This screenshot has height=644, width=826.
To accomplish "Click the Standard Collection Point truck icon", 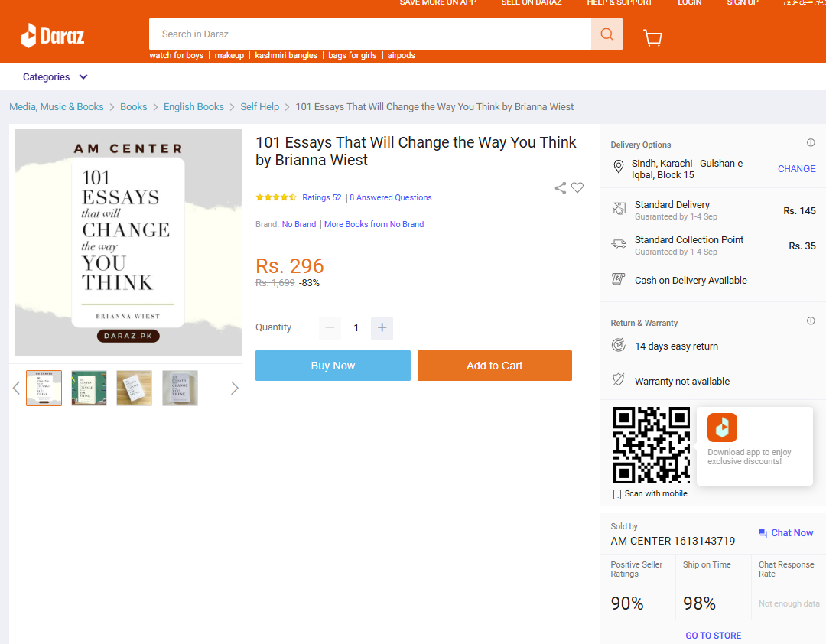I will point(619,244).
